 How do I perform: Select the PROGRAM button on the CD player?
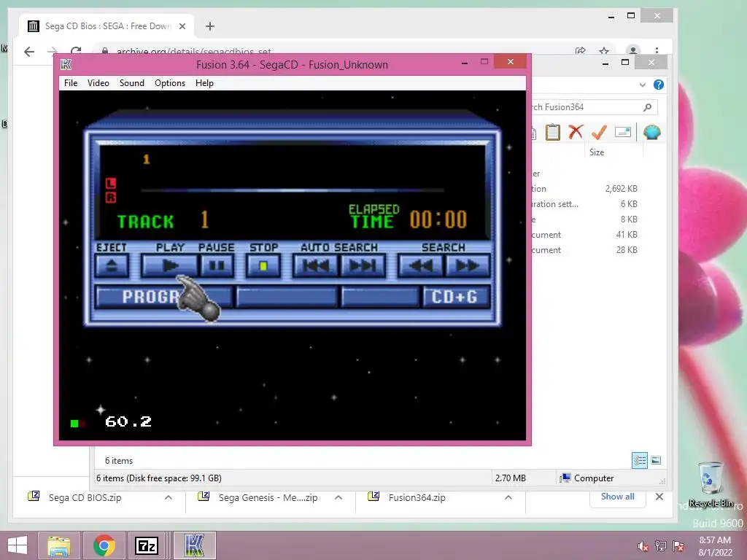pyautogui.click(x=163, y=297)
